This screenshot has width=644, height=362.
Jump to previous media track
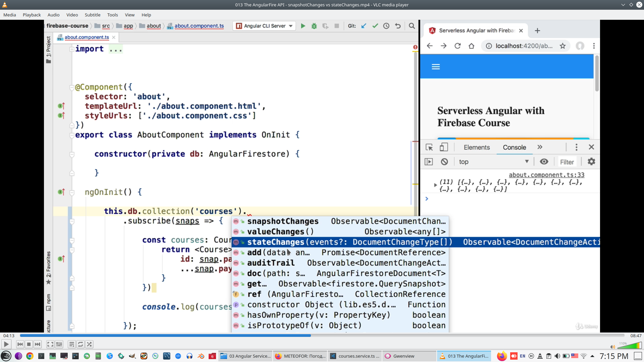click(20, 344)
